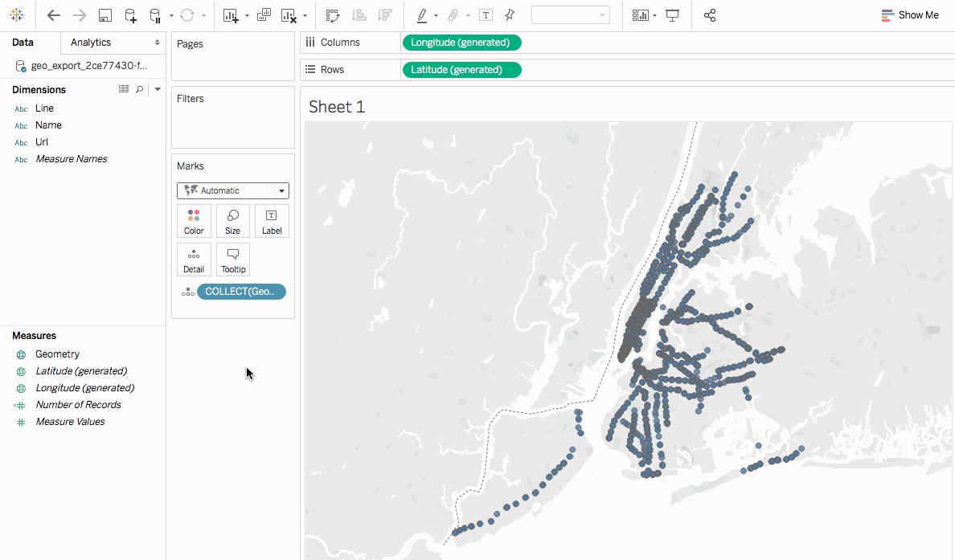Open the Marks type Automatic dropdown
This screenshot has width=955, height=560.
pos(232,190)
